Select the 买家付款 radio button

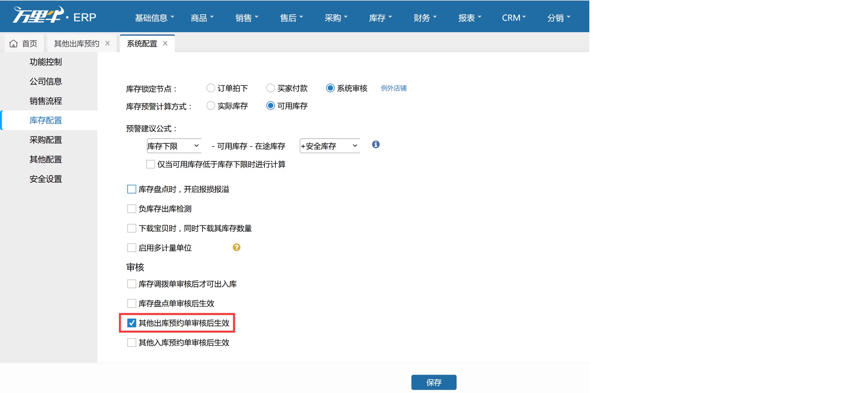pyautogui.click(x=270, y=88)
